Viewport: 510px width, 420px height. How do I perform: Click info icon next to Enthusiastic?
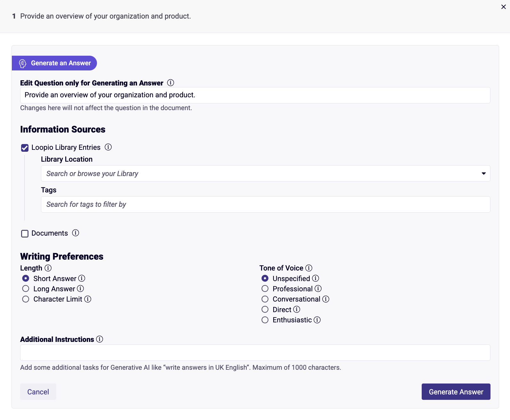pyautogui.click(x=317, y=320)
